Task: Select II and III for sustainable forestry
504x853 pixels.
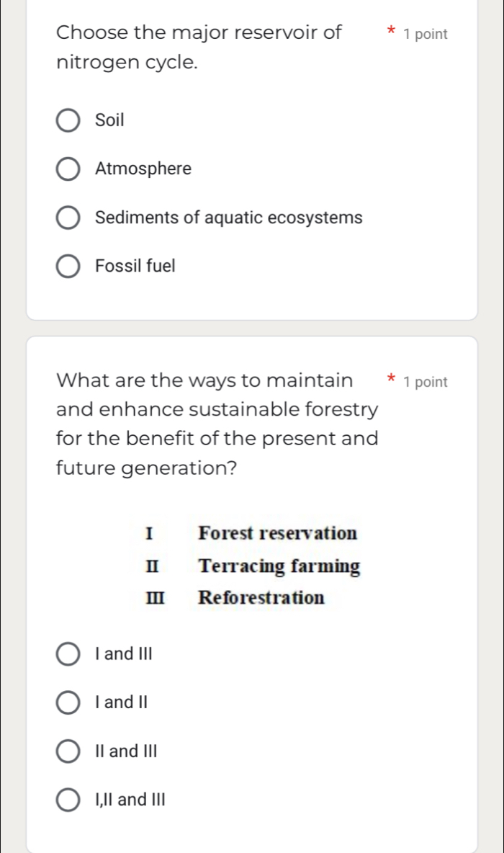Action: [x=68, y=751]
